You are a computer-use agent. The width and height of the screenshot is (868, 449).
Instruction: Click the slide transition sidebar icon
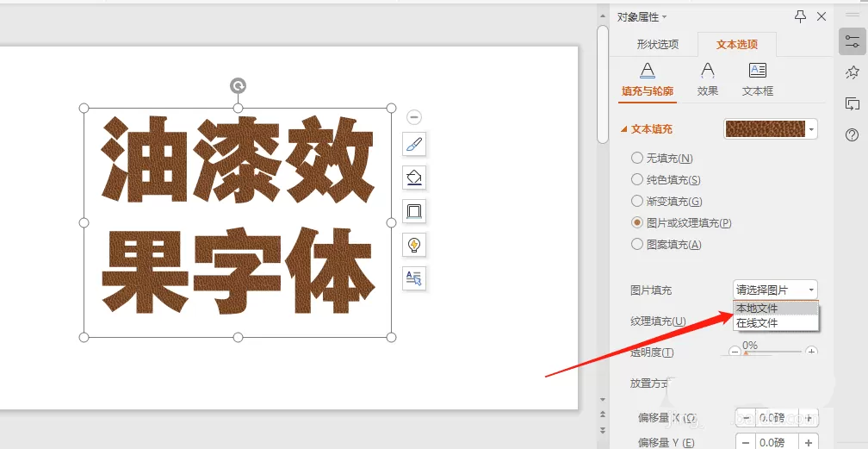[x=852, y=103]
